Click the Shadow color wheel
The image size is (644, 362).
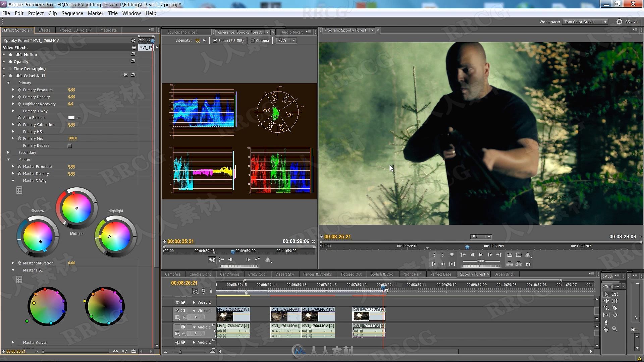point(38,236)
